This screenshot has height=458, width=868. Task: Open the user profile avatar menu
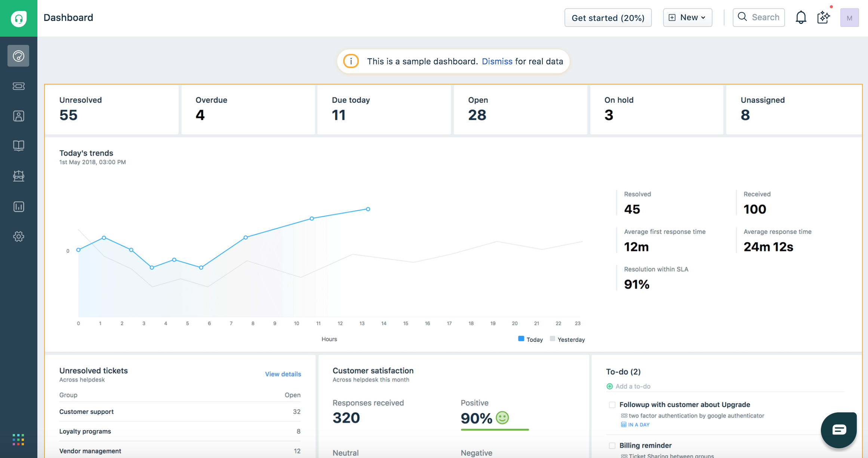[x=849, y=18]
